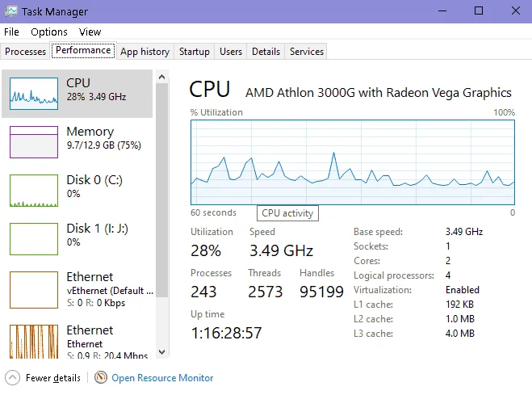Open Disk 1 (I: J:) graph thumbnail
Image resolution: width=532 pixels, height=395 pixels.
coord(34,239)
